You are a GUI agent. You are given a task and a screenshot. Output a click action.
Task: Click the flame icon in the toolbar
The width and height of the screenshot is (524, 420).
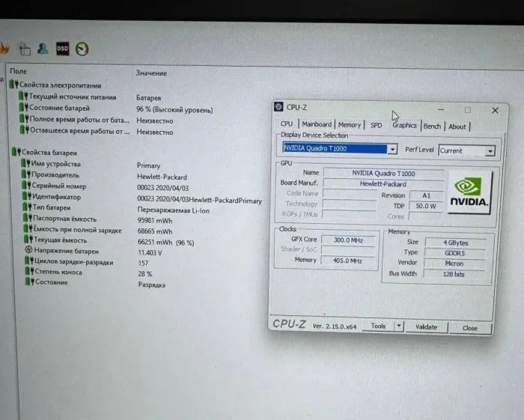pos(5,49)
